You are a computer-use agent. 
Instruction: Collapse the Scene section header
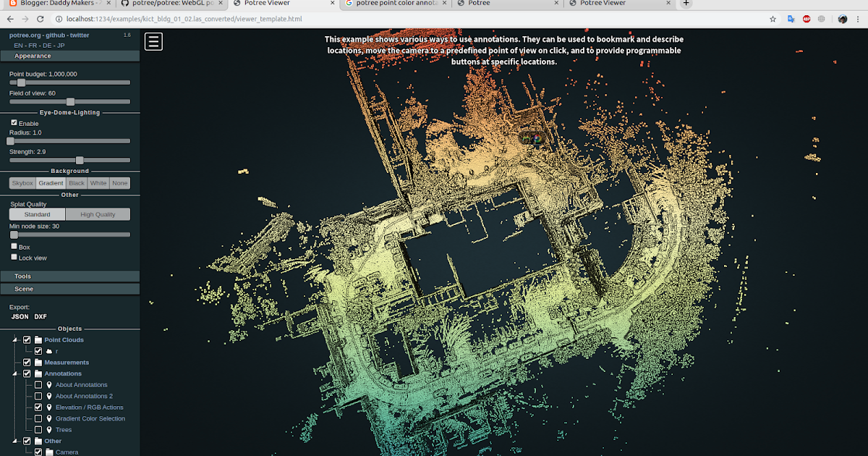(69, 289)
